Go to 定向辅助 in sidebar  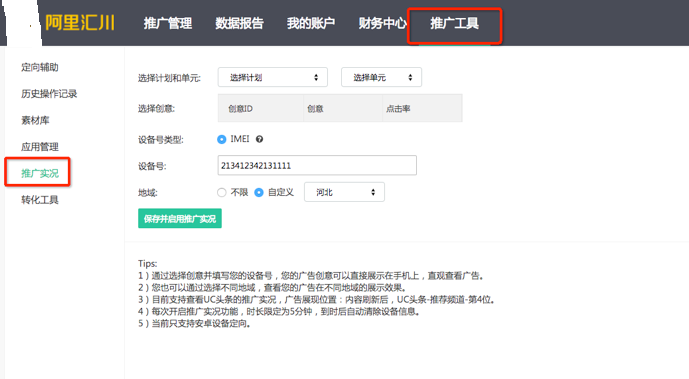(40, 67)
